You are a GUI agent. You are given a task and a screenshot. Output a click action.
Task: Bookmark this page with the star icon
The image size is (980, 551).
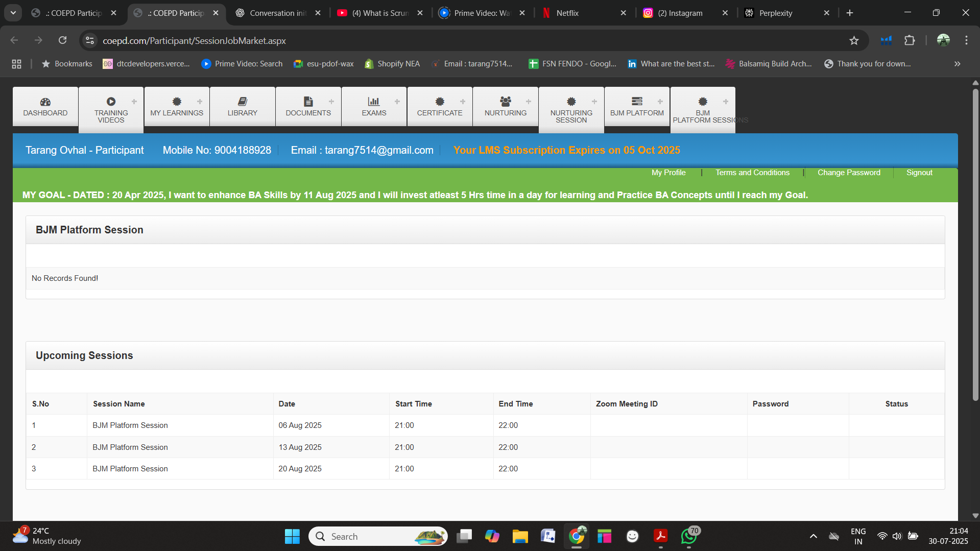854,40
